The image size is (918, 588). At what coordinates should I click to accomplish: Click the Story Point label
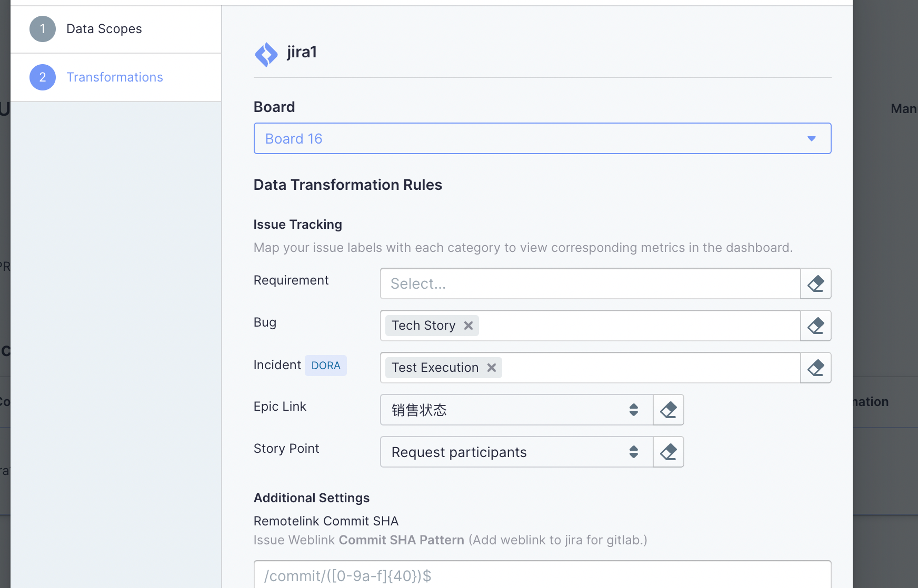[286, 449]
